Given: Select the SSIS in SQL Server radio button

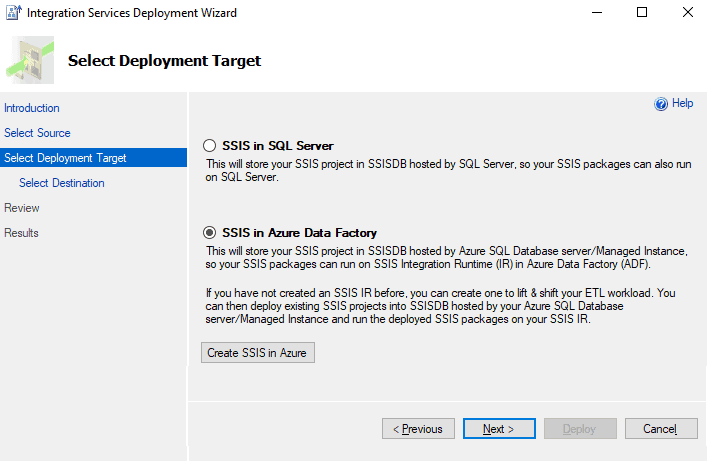Looking at the screenshot, I should point(209,146).
